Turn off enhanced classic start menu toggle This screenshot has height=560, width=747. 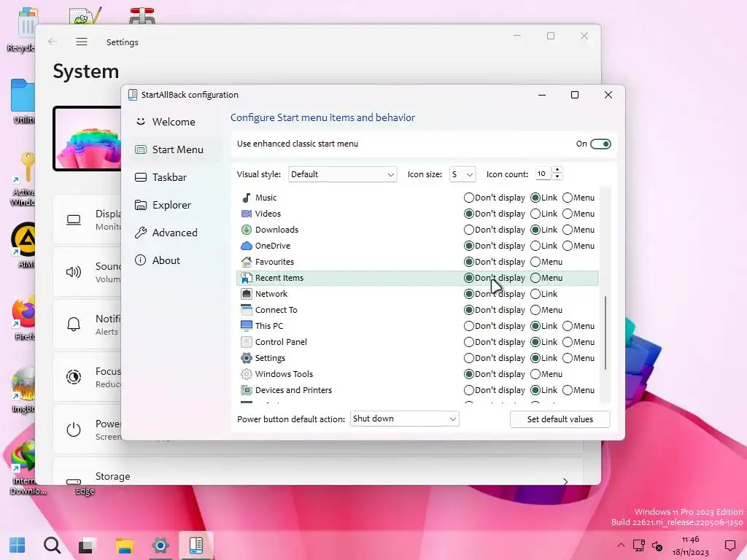coord(600,144)
